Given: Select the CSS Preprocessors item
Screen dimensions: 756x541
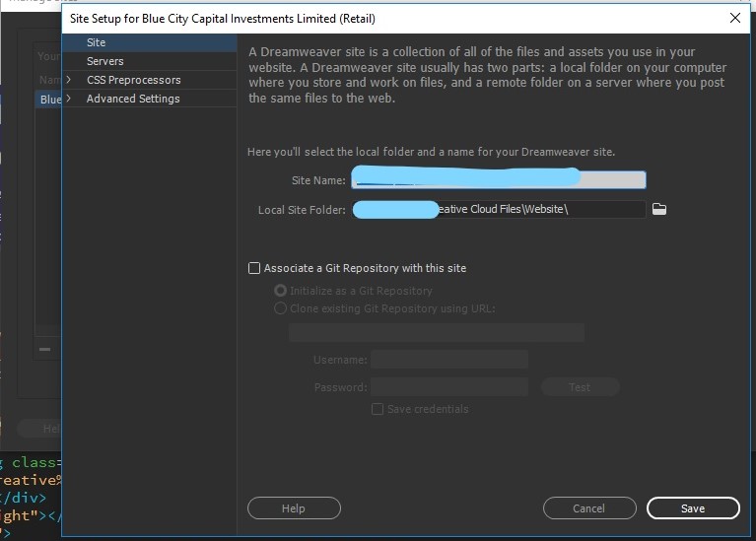Looking at the screenshot, I should point(133,80).
